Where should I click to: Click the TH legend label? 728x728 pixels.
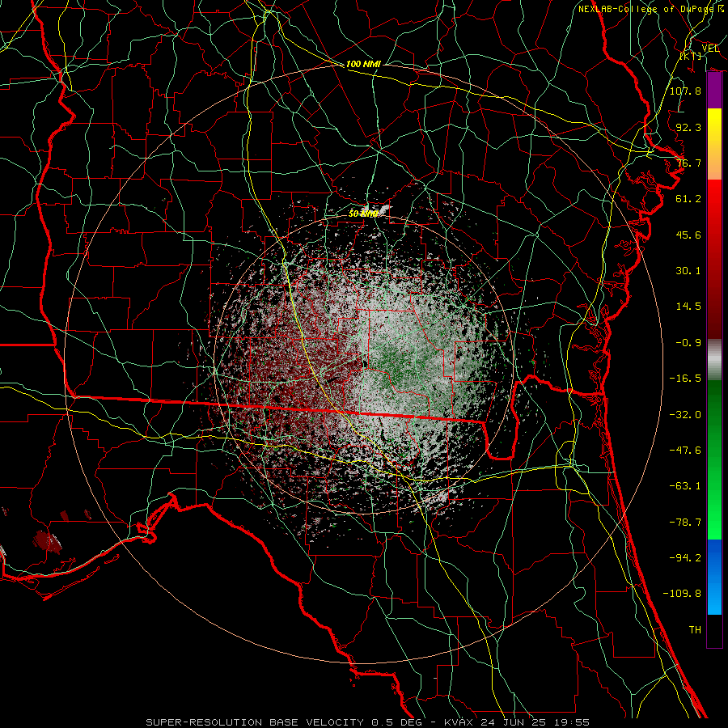click(695, 630)
